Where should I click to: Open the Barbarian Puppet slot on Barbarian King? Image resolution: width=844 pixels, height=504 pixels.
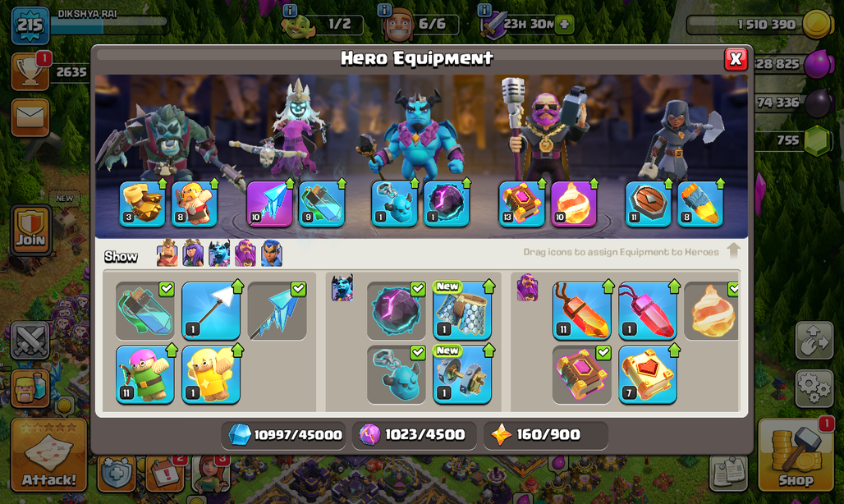pyautogui.click(x=195, y=204)
